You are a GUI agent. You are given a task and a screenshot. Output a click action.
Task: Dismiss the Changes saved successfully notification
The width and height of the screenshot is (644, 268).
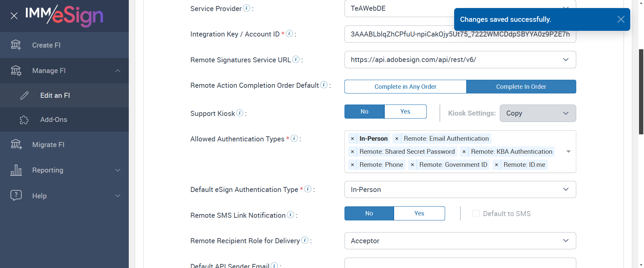pos(621,19)
